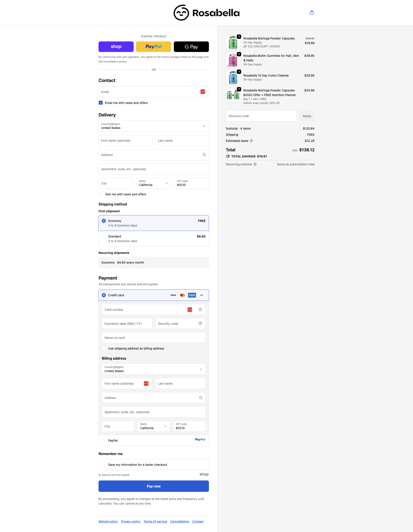Click the PayPal logo in payment options
This screenshot has width=413, height=532.
[x=200, y=439]
